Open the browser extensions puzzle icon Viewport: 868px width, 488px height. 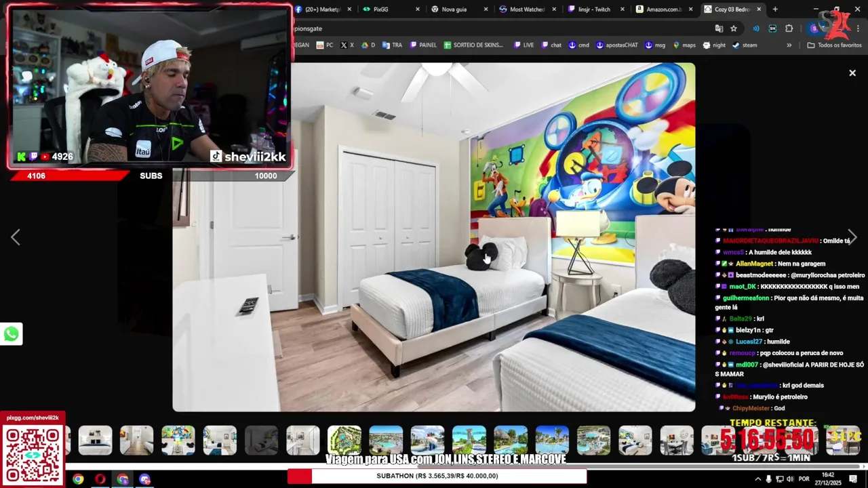tap(789, 28)
